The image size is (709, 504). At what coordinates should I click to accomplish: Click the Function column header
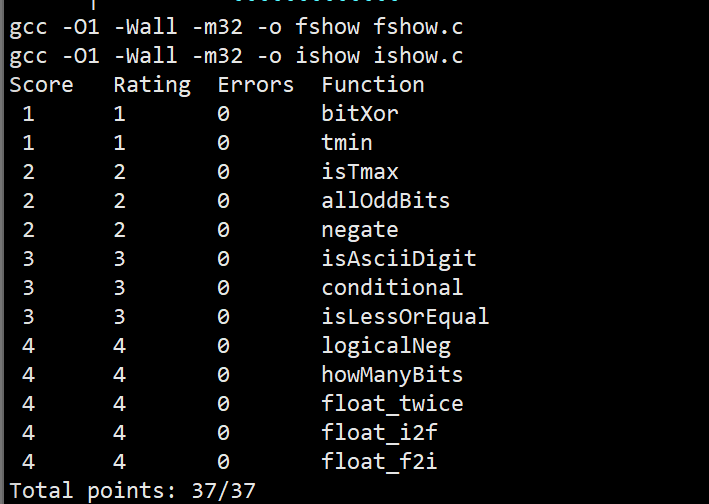click(x=373, y=85)
